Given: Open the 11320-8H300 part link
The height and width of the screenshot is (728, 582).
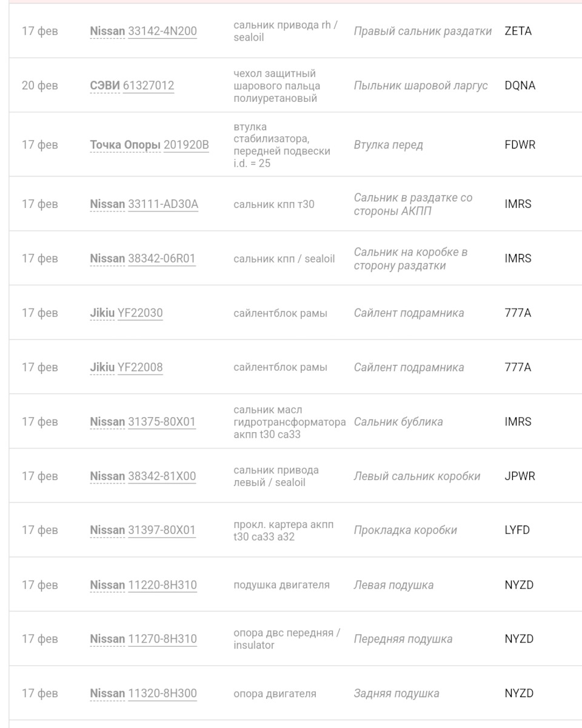Looking at the screenshot, I should pos(162,693).
